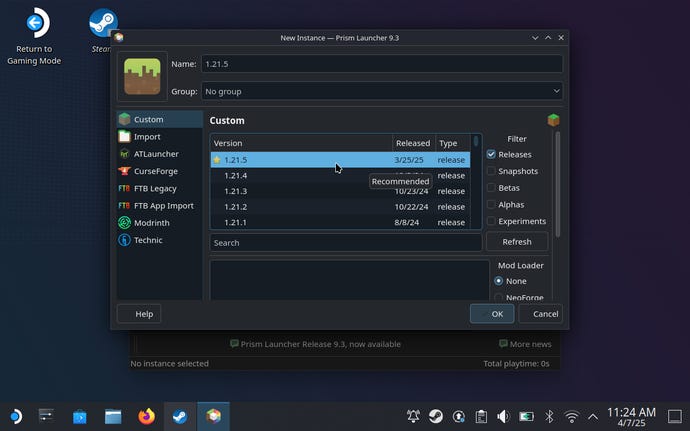Open More news in main window
Viewport: 690px width, 431px height.
(x=525, y=344)
